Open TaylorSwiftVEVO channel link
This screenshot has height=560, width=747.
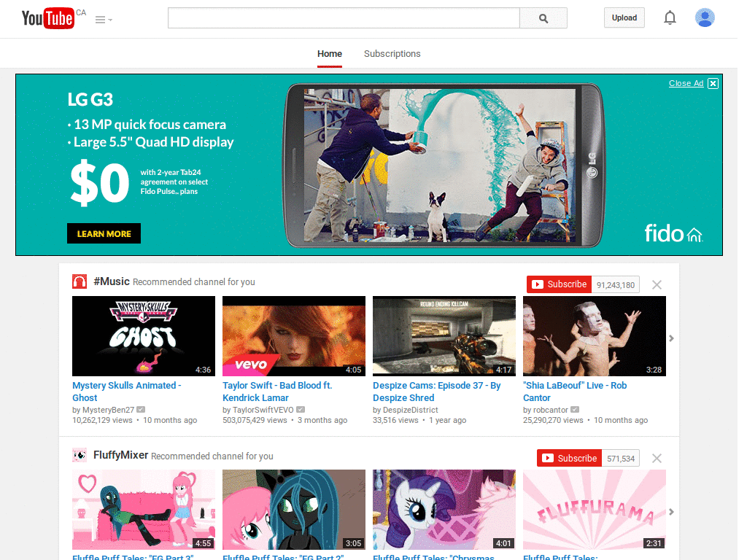pos(263,410)
